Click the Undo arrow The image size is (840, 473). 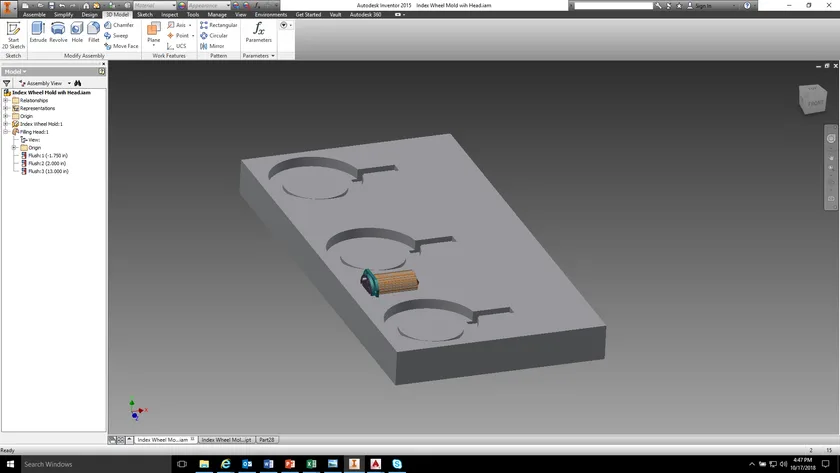[x=62, y=5]
